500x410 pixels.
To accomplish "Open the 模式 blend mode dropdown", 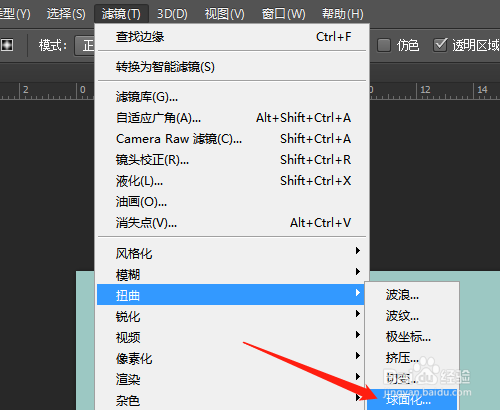I will click(x=84, y=45).
